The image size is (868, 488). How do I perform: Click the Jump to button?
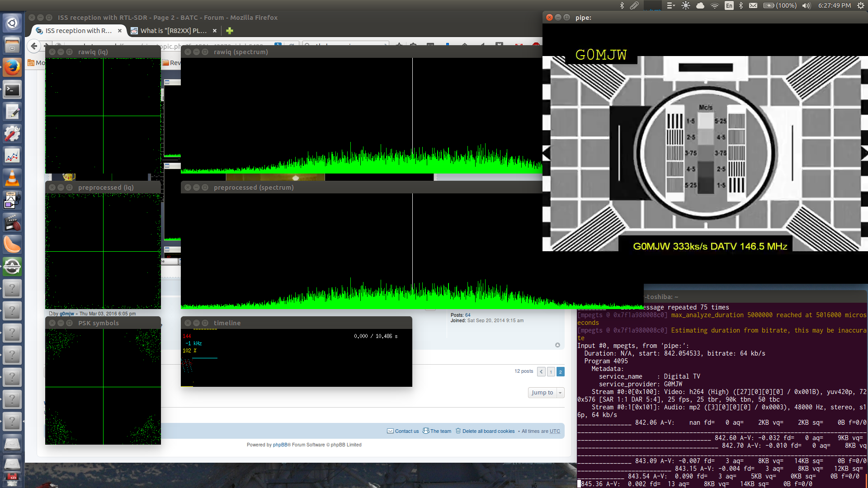(x=542, y=393)
